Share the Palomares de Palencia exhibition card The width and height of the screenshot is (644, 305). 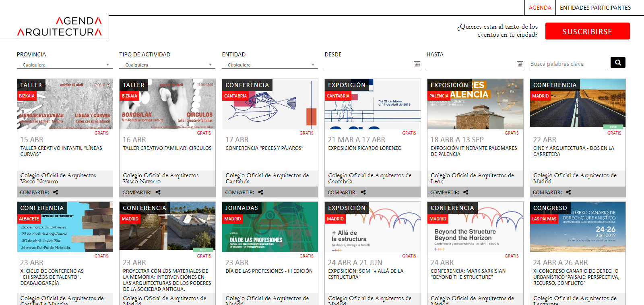[466, 192]
